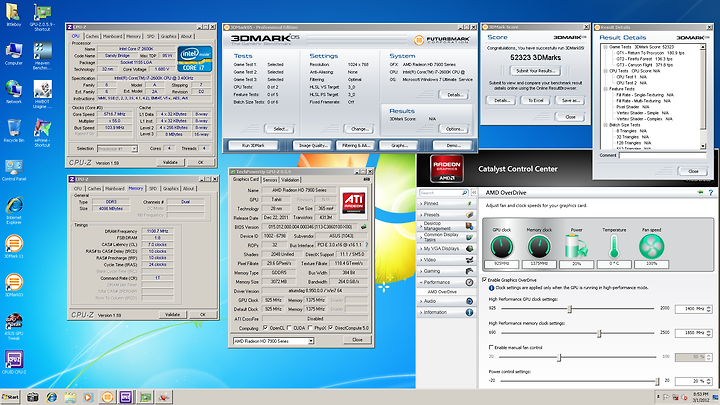Open the Processor selection dropdown in CPU-Z
This screenshot has width=720, height=405.
117,149
